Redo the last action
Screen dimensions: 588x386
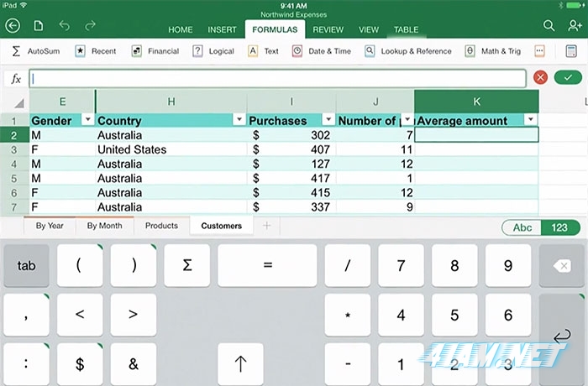[90, 26]
